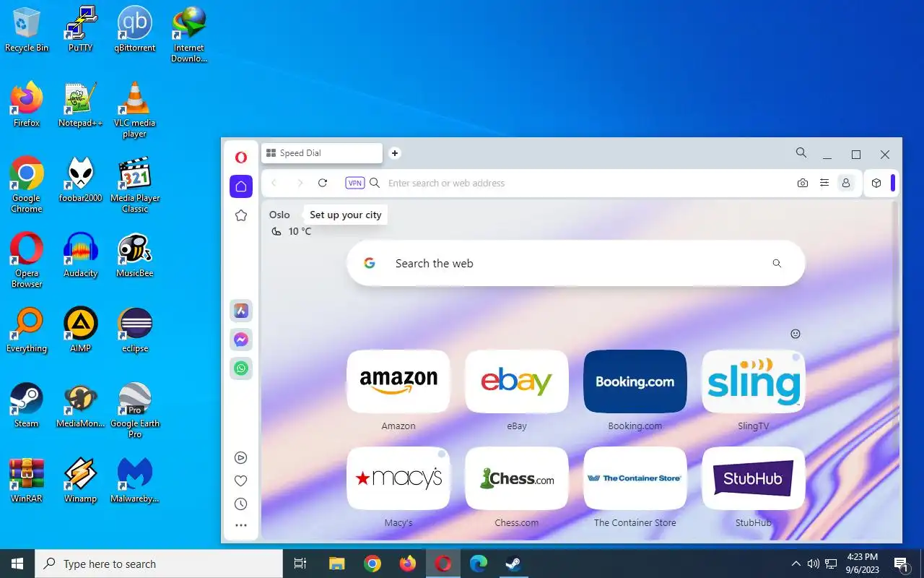Open the extensions cube icon

pyautogui.click(x=876, y=184)
